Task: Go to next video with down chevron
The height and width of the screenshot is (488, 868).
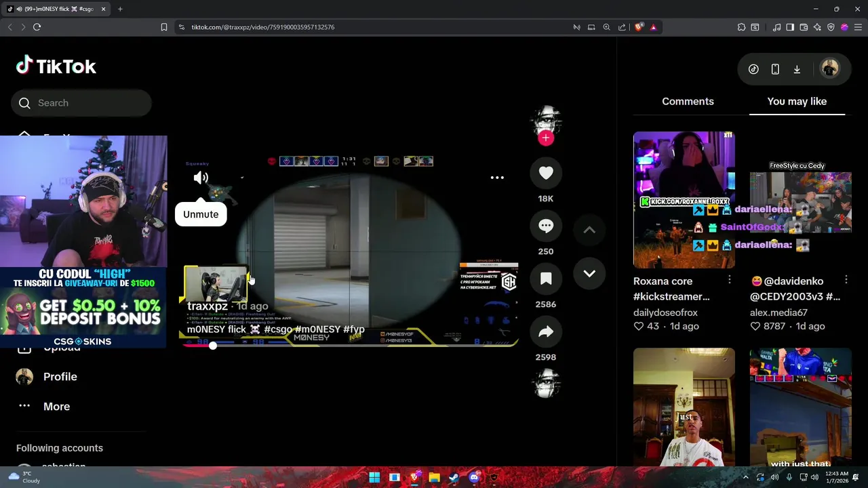Action: pyautogui.click(x=589, y=274)
